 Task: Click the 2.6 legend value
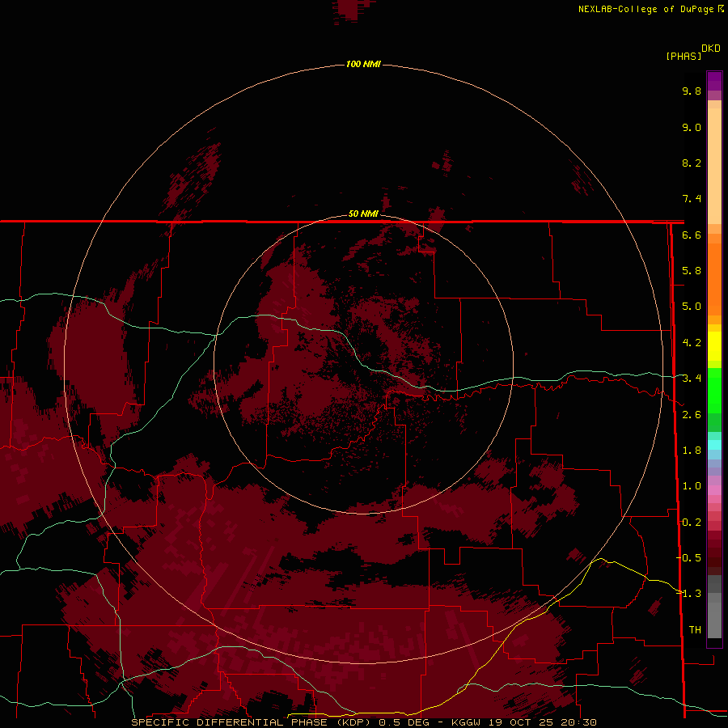692,415
